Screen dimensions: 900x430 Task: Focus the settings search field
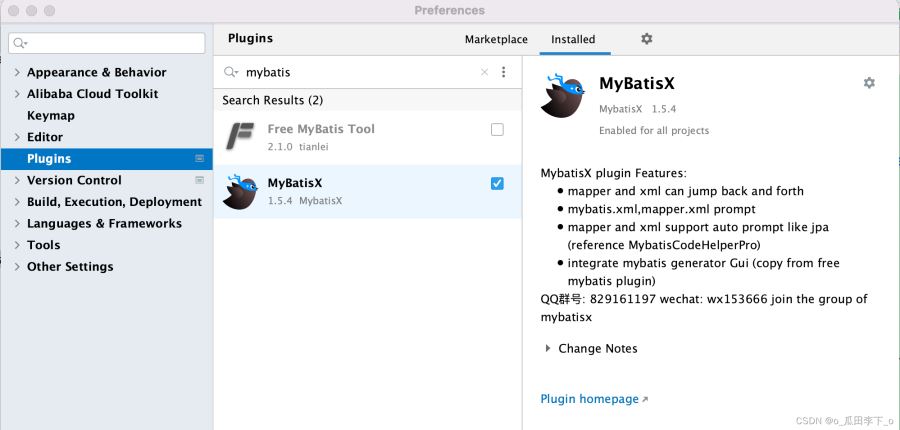click(x=107, y=43)
